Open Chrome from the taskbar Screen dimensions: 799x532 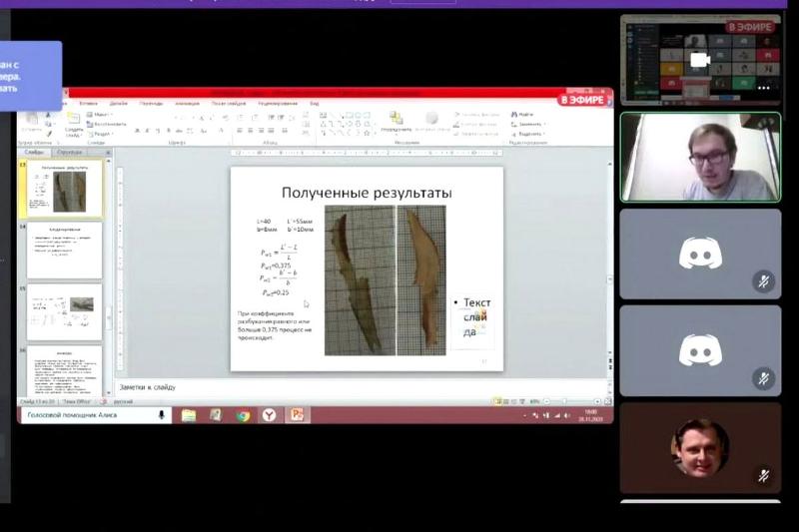click(242, 414)
